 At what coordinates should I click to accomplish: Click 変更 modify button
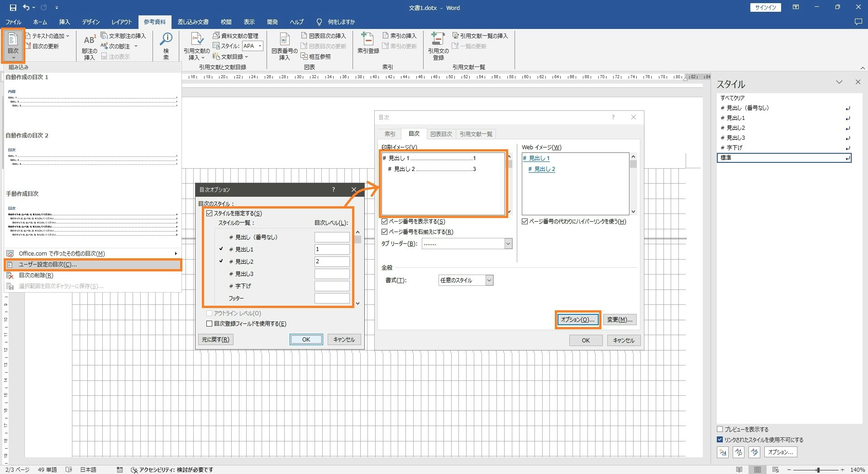[620, 320]
